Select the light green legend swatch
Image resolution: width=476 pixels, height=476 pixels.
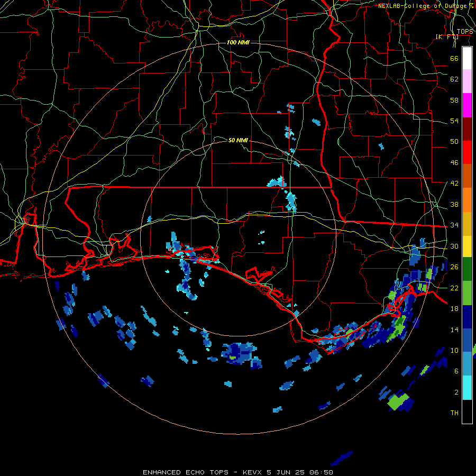[x=467, y=293]
